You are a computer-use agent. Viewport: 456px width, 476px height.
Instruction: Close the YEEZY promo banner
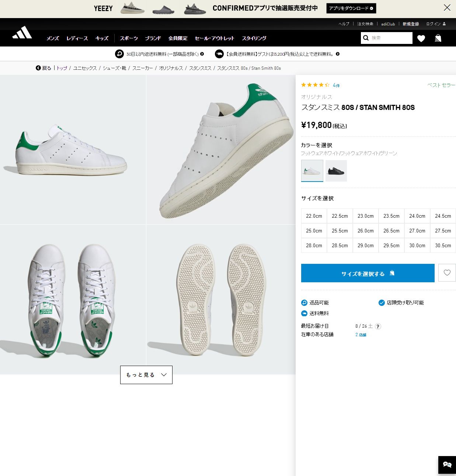pyautogui.click(x=447, y=8)
